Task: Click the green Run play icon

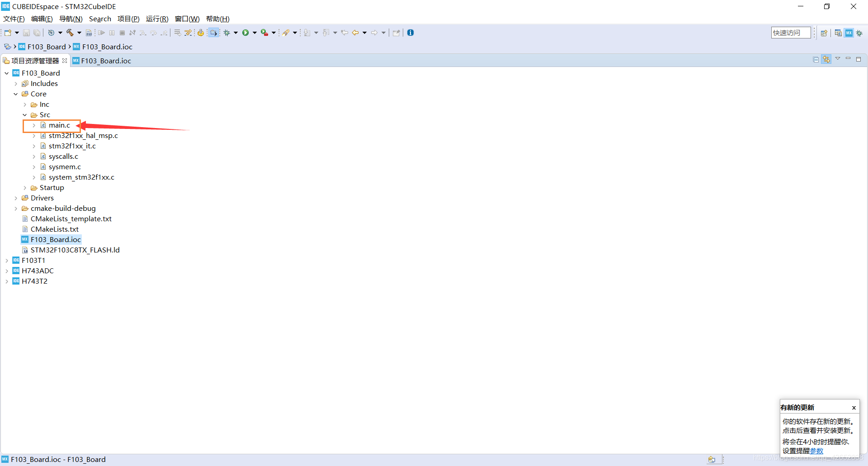Action: pyautogui.click(x=245, y=33)
